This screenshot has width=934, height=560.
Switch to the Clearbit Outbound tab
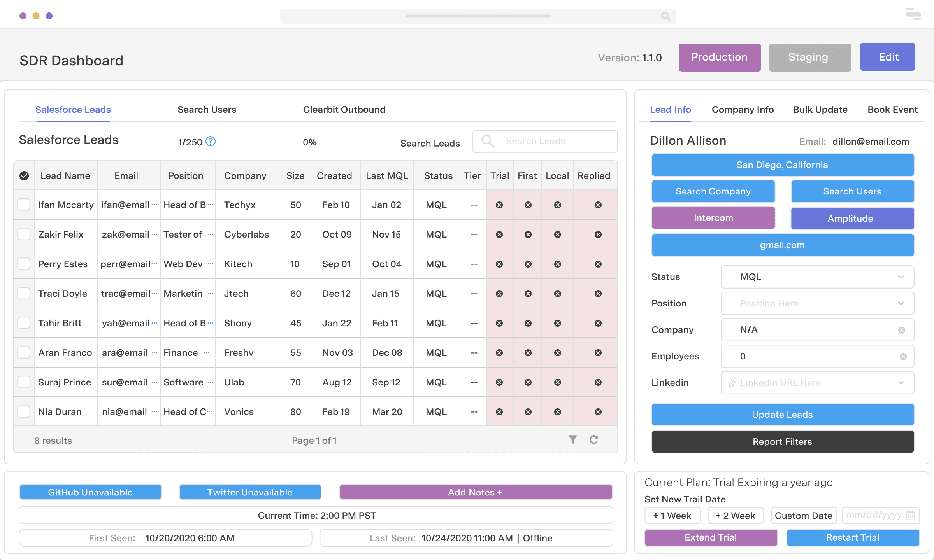coord(344,110)
